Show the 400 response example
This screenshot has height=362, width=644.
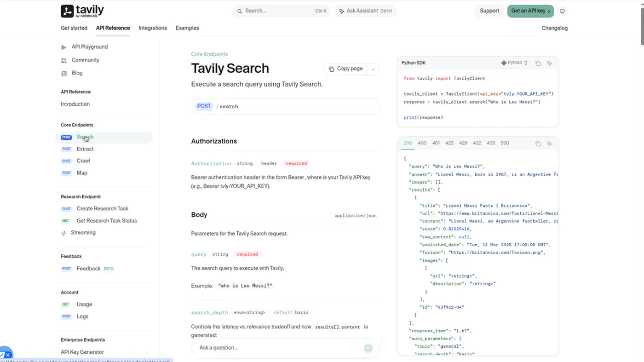coord(422,143)
